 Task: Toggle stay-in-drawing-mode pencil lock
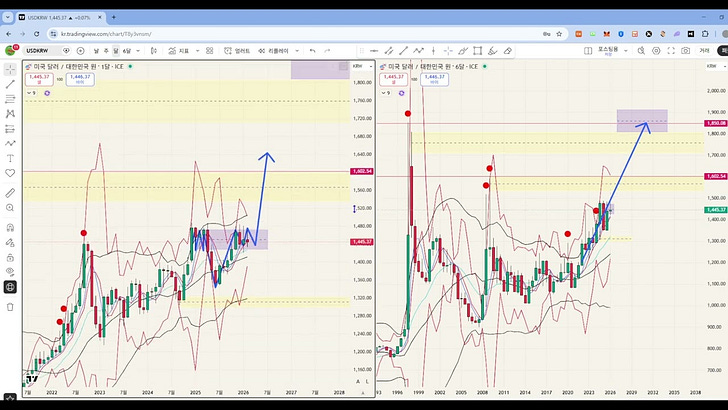(10, 242)
